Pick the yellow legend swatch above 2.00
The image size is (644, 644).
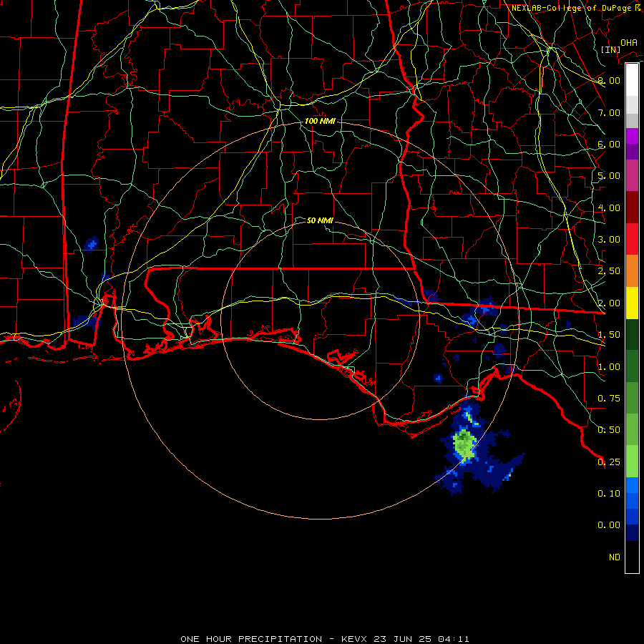pos(632,303)
